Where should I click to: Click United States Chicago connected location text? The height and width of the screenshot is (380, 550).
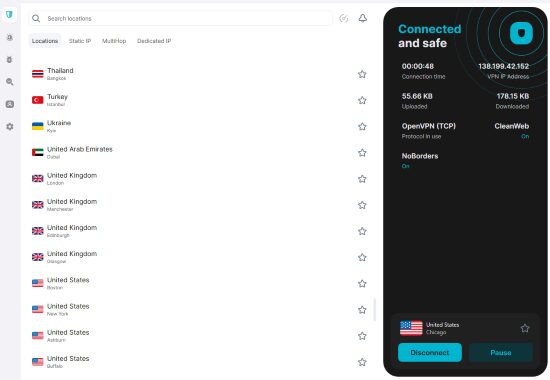[x=442, y=328]
